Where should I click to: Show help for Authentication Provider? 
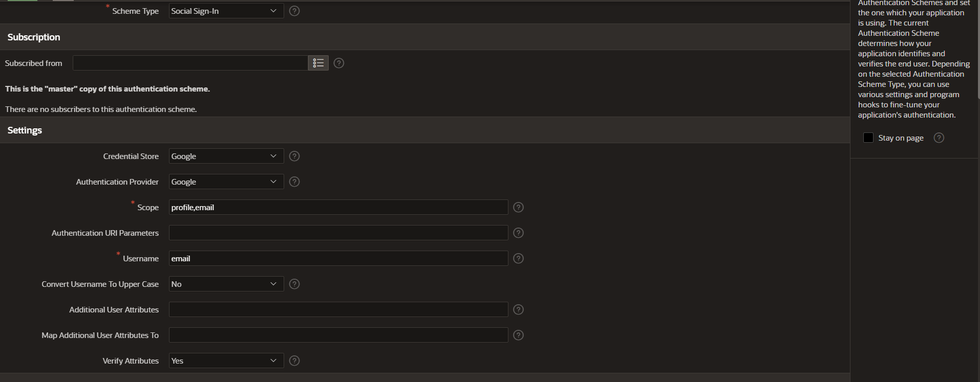294,182
